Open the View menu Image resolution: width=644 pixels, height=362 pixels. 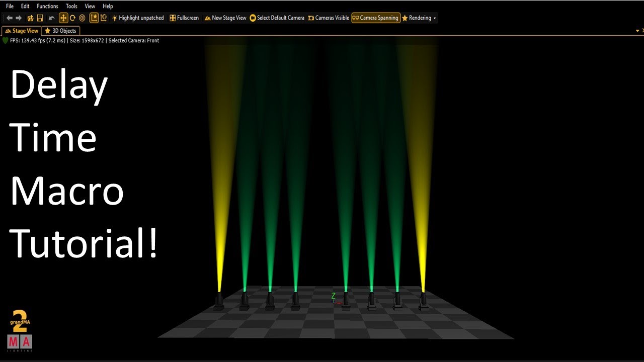coord(90,6)
